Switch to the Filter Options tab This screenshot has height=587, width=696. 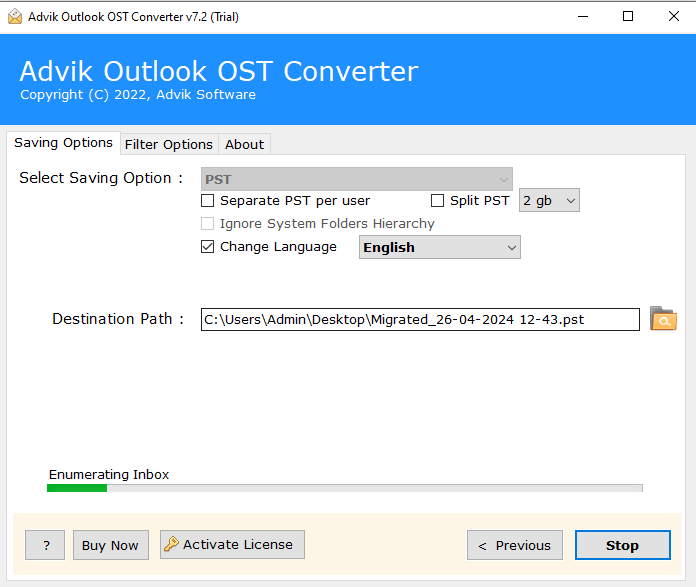(x=169, y=144)
